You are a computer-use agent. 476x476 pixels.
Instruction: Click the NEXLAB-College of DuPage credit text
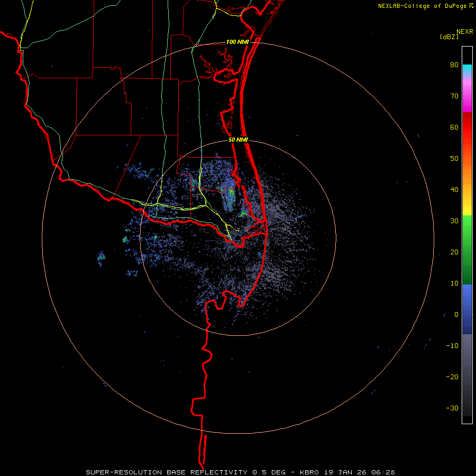[x=423, y=6]
